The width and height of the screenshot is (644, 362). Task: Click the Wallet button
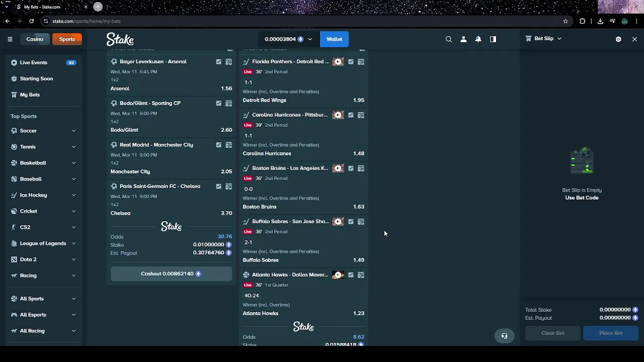[334, 39]
